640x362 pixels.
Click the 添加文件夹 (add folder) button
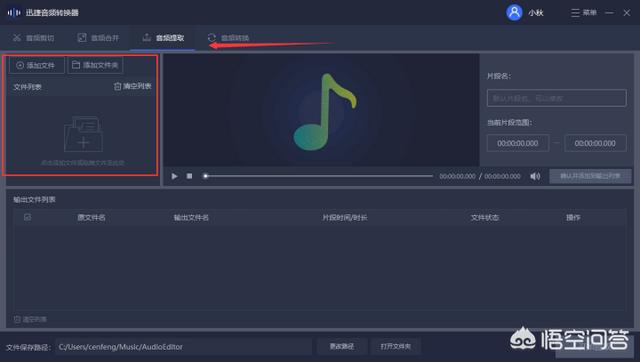(x=95, y=65)
